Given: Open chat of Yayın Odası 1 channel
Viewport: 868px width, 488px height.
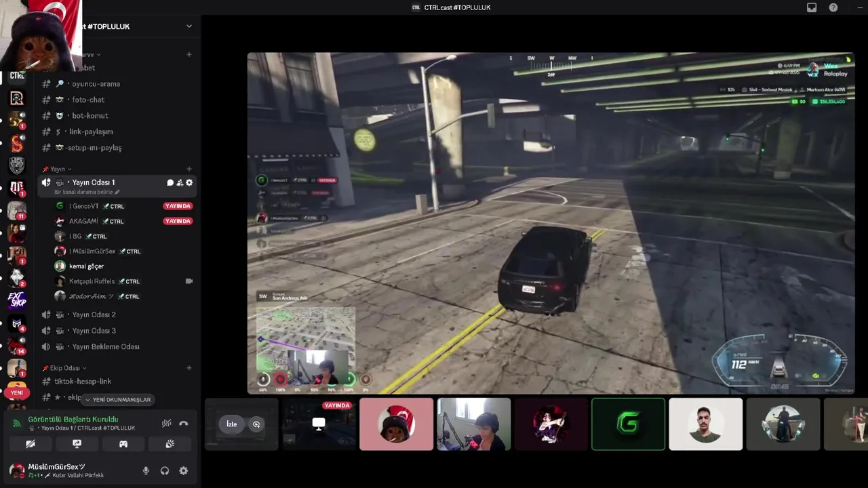Looking at the screenshot, I should tap(170, 182).
